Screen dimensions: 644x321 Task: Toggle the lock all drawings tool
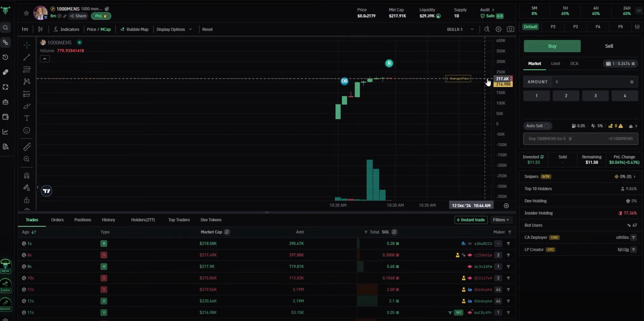click(27, 200)
